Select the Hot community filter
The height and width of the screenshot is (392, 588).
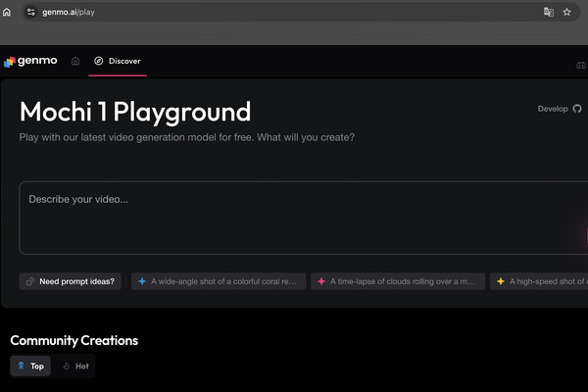tap(75, 366)
